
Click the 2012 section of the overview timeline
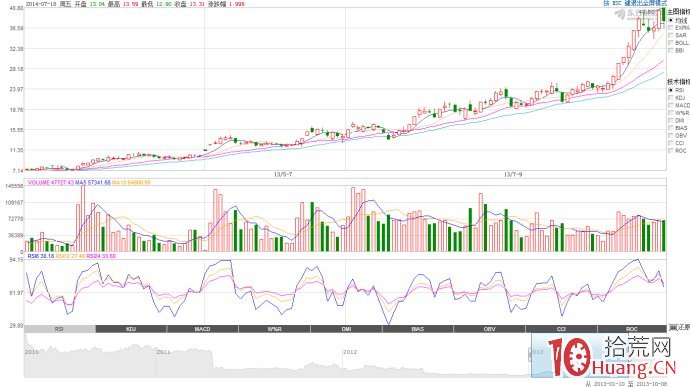pos(350,352)
